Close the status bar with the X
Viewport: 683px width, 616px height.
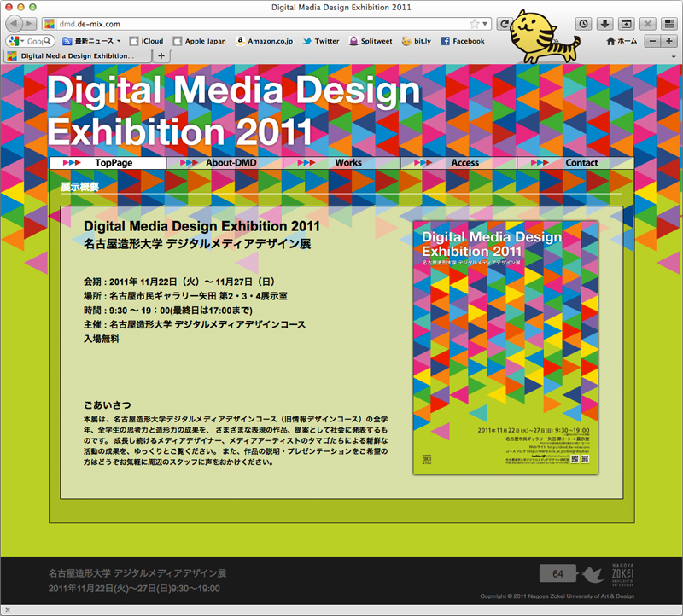(8, 610)
